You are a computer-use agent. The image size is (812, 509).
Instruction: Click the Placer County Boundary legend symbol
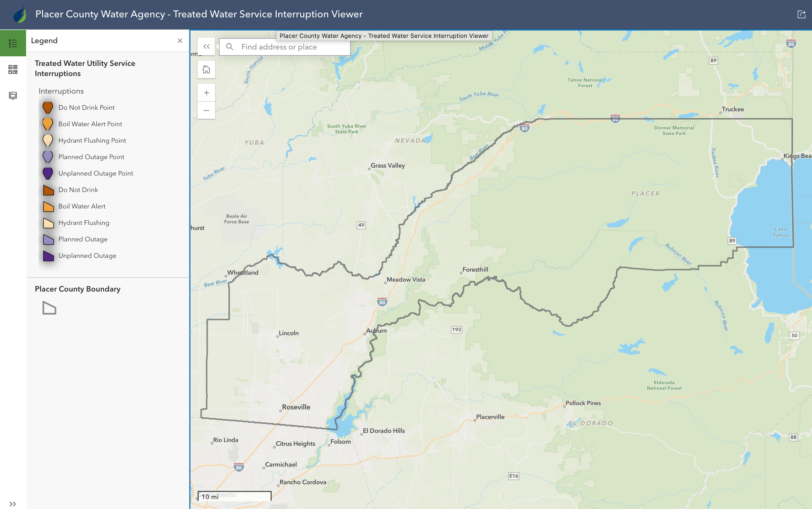(x=49, y=308)
